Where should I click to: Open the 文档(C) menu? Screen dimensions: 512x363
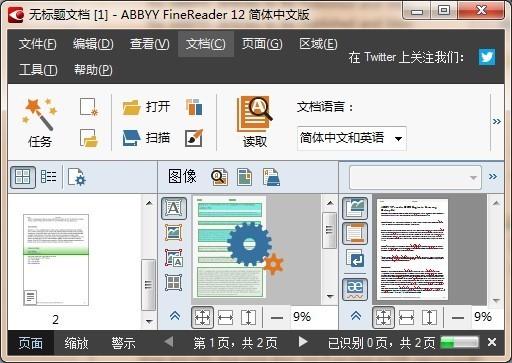coord(205,44)
